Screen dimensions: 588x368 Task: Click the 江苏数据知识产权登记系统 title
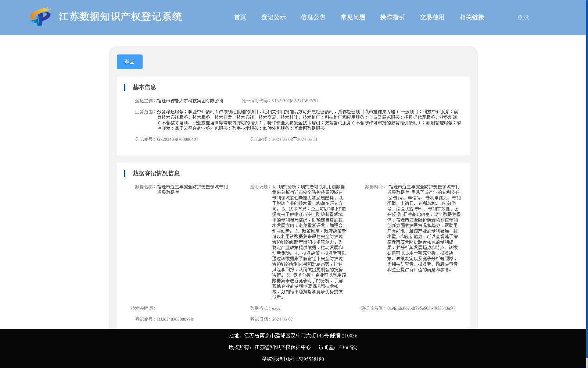[120, 17]
